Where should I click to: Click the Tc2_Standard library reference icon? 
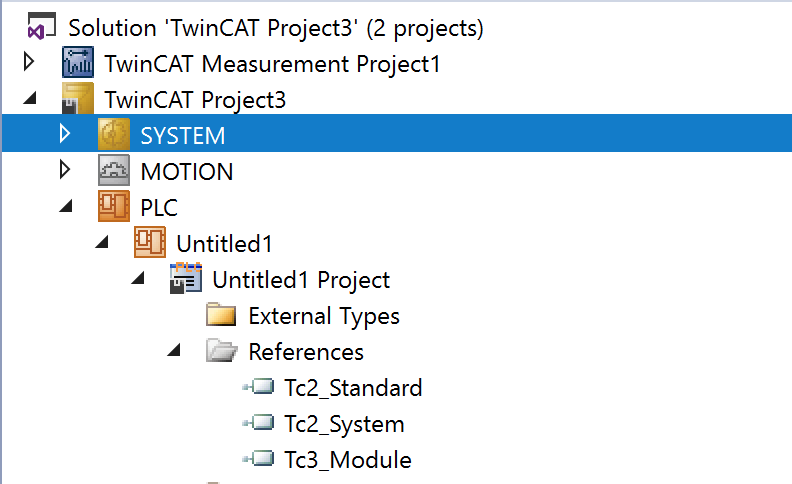coord(257,387)
